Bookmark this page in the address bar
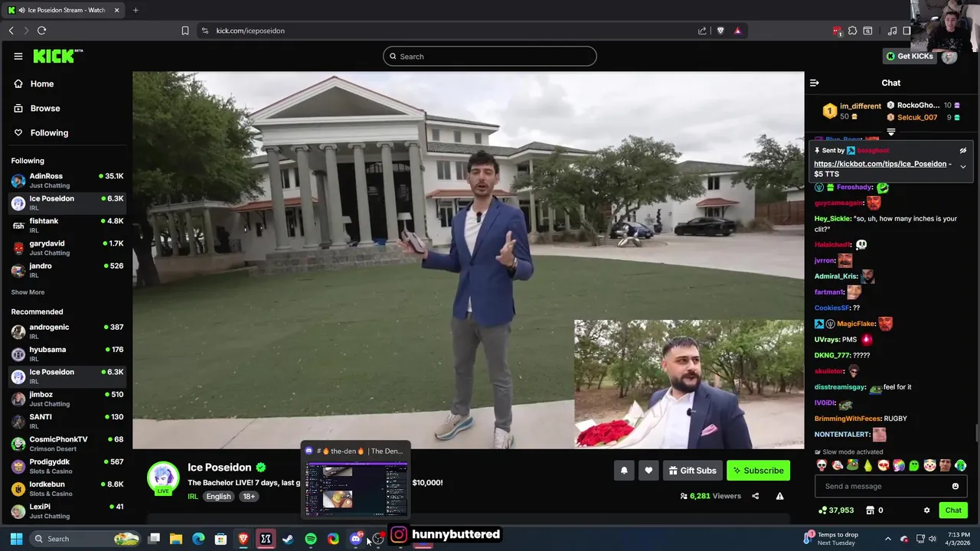The image size is (980, 551). pos(185,31)
